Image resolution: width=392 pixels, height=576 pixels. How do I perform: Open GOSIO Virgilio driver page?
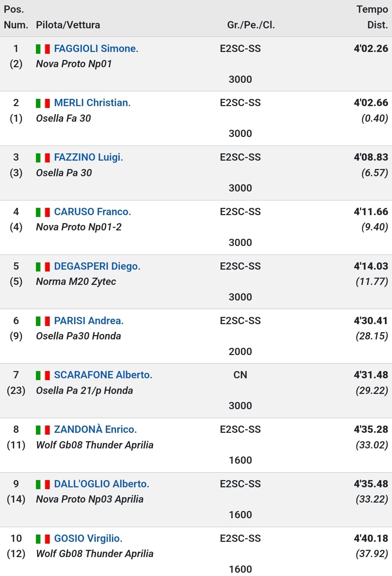tap(88, 538)
